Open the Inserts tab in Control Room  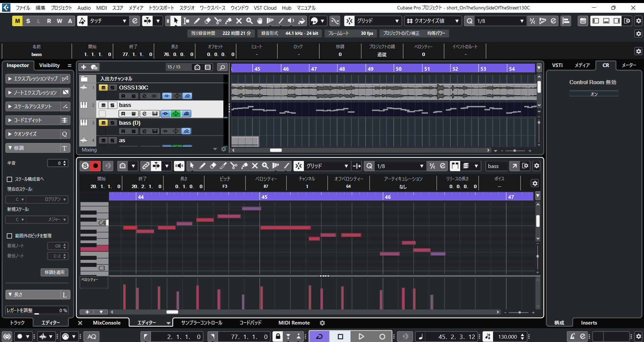click(x=589, y=323)
